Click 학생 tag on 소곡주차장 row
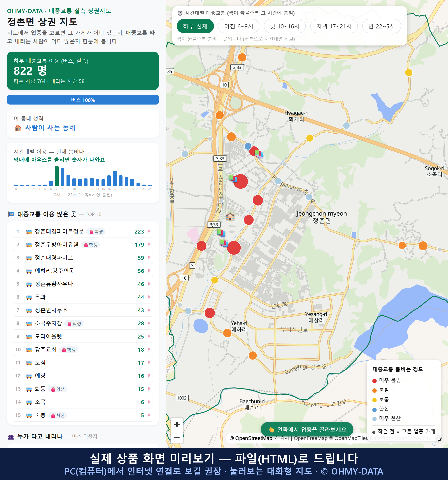 (74, 323)
